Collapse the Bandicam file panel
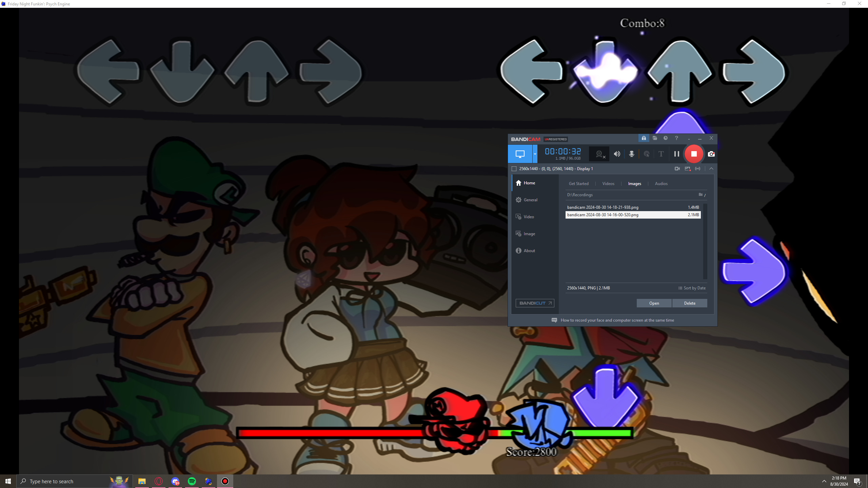The image size is (868, 488). (711, 168)
